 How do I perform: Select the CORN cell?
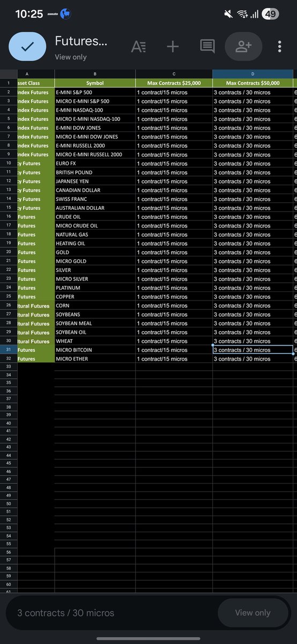(x=95, y=305)
